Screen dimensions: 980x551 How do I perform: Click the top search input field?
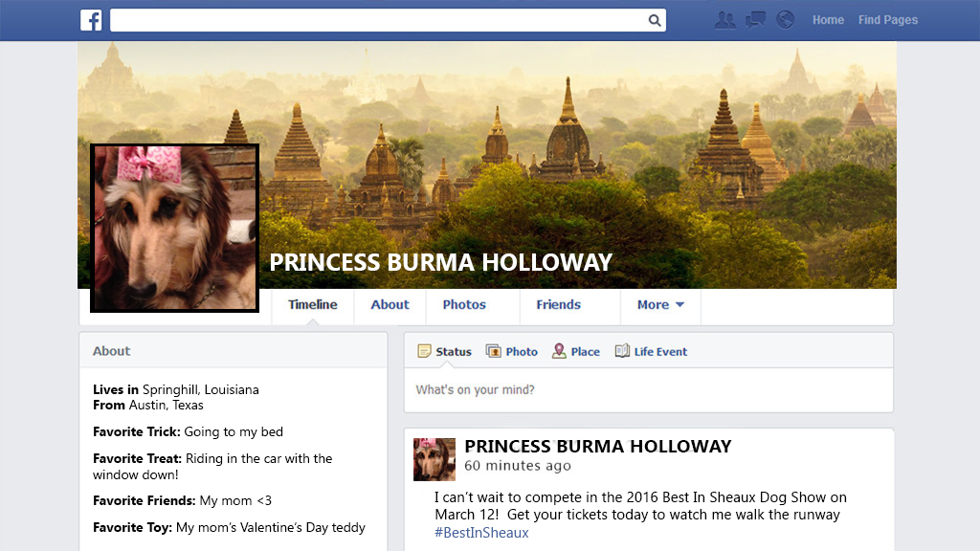click(378, 20)
